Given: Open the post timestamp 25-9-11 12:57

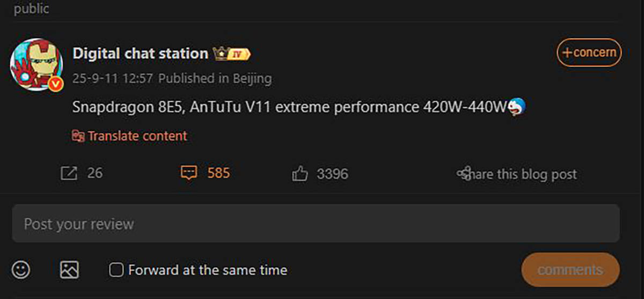Looking at the screenshot, I should tap(113, 79).
